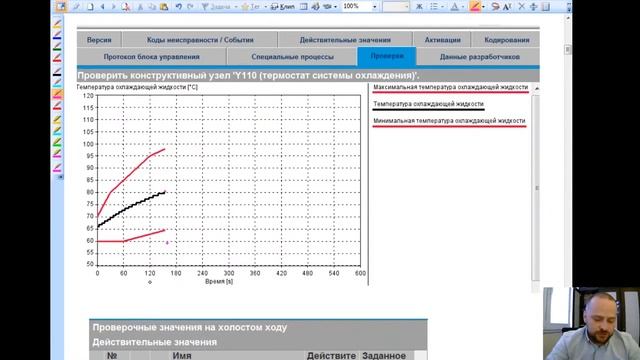The height and width of the screenshot is (360, 640).
Task: Click the legend panel scroll-up arrow
Action: tap(537, 88)
